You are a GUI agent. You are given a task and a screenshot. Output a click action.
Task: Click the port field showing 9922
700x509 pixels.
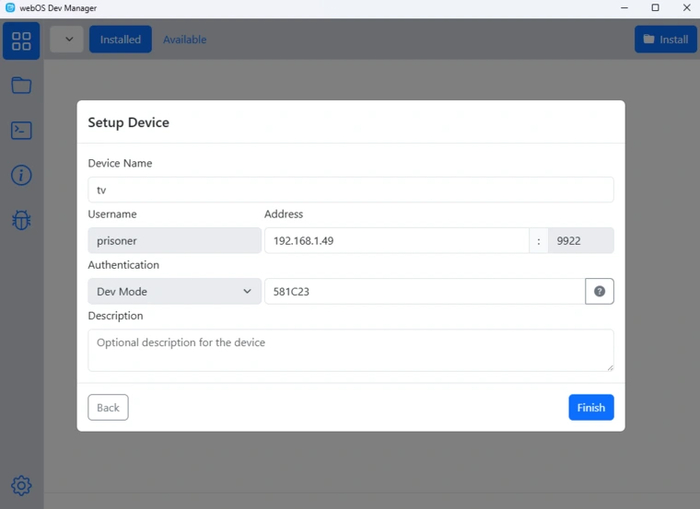[580, 241]
